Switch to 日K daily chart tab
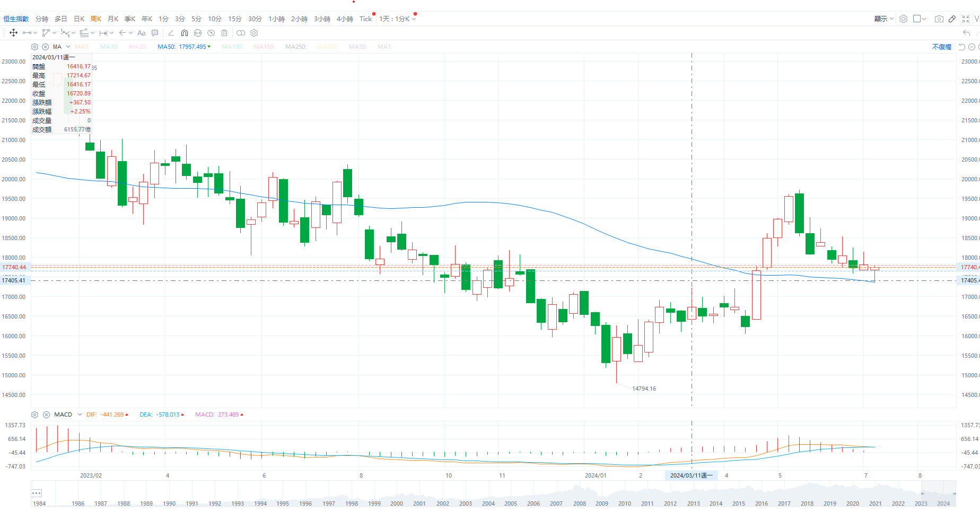The width and height of the screenshot is (980, 512). click(79, 19)
